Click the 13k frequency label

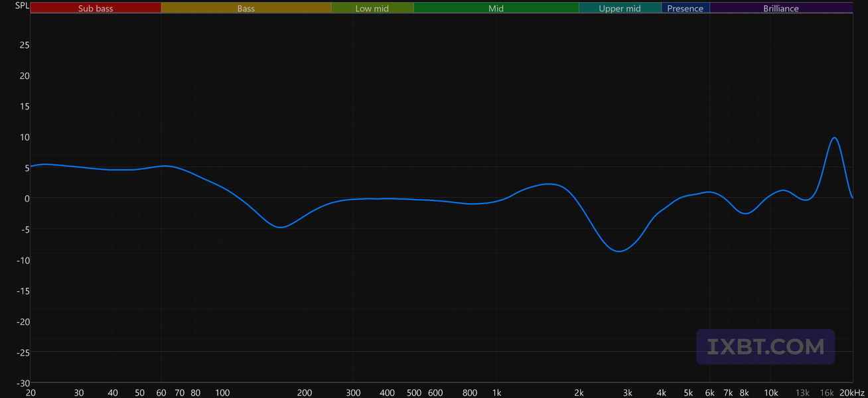(802, 393)
